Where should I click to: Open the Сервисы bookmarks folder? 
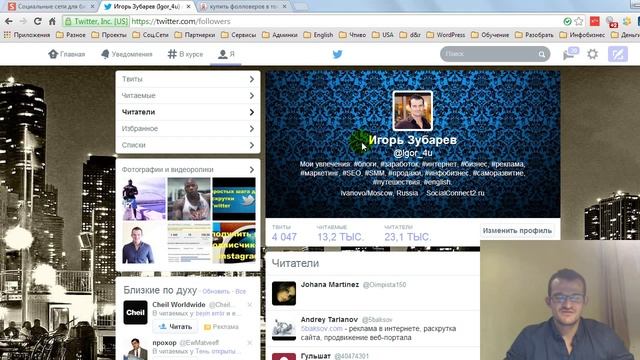238,35
